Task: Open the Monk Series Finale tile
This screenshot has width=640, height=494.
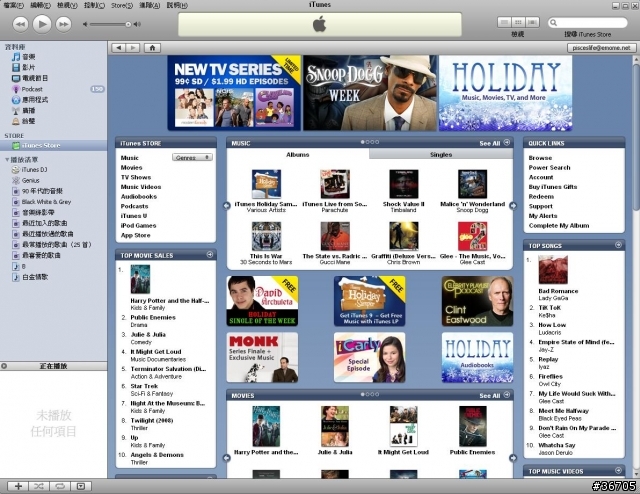Action: click(262, 357)
